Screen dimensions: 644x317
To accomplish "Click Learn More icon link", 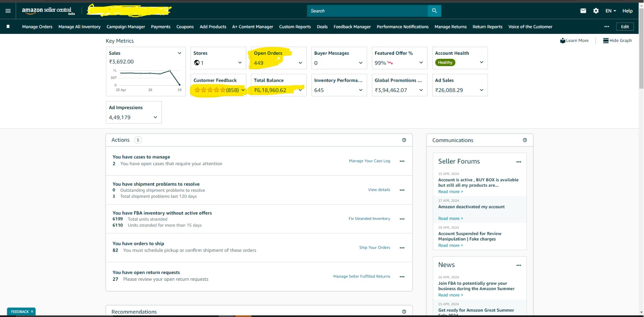I will [574, 41].
